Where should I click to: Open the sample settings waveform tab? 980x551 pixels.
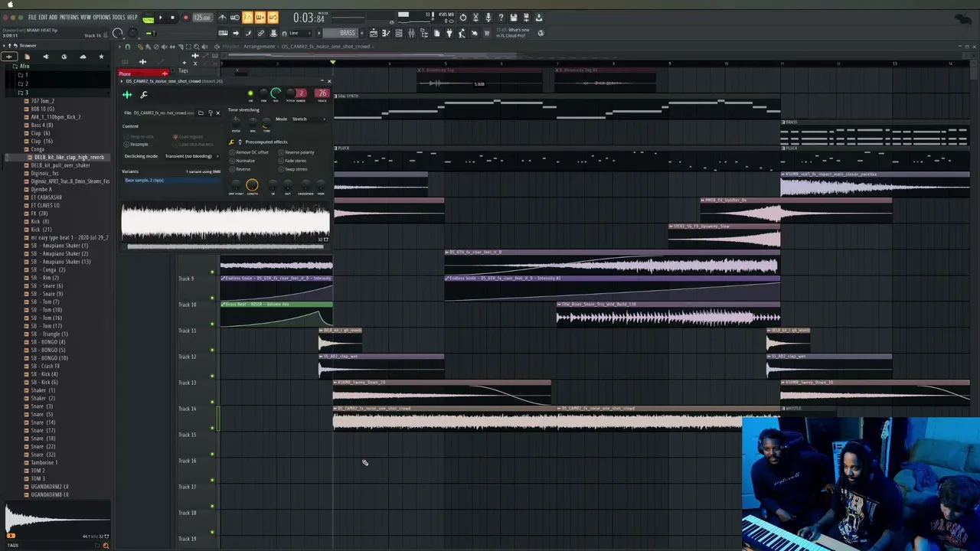pos(127,95)
